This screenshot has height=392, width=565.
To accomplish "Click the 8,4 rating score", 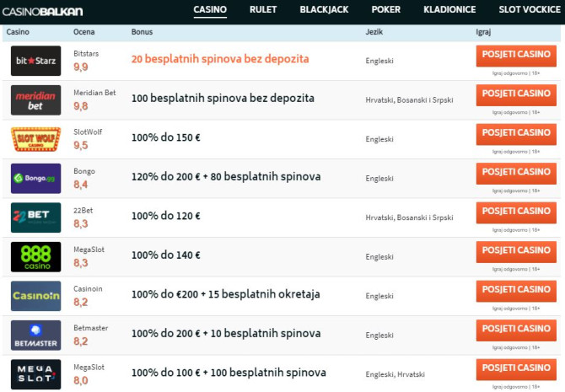I will (x=81, y=185).
